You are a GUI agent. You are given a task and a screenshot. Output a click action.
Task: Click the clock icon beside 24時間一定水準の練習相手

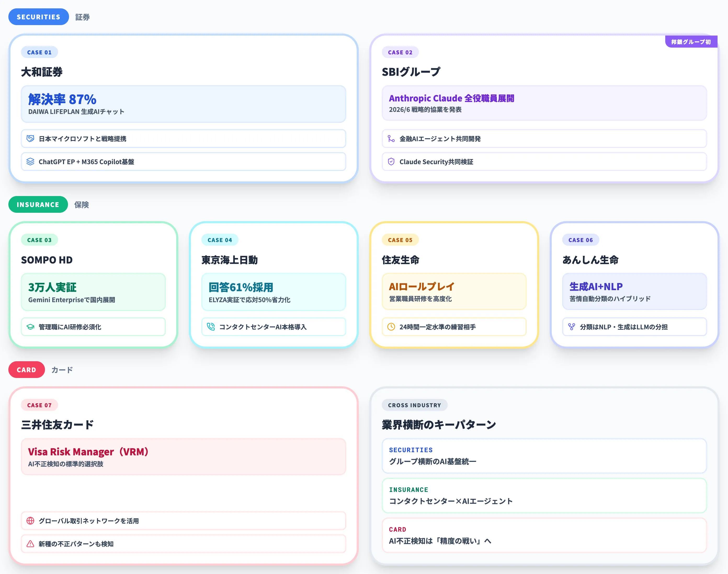point(391,327)
